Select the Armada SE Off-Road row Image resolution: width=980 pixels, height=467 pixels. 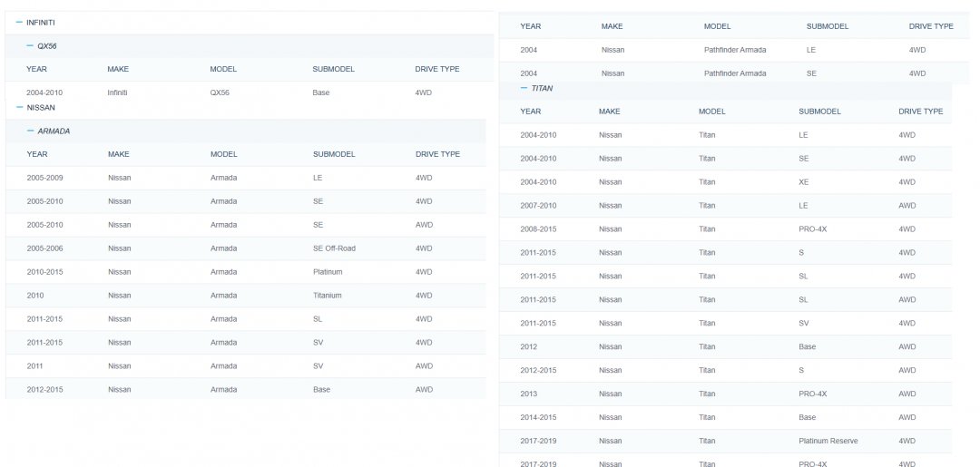pos(245,248)
